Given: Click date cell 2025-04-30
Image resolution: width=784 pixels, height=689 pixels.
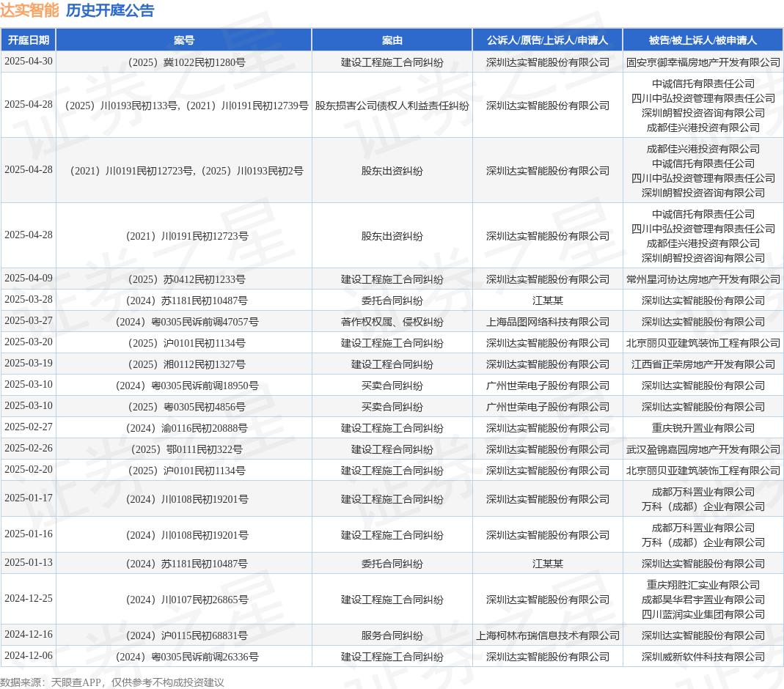Looking at the screenshot, I should [29, 62].
